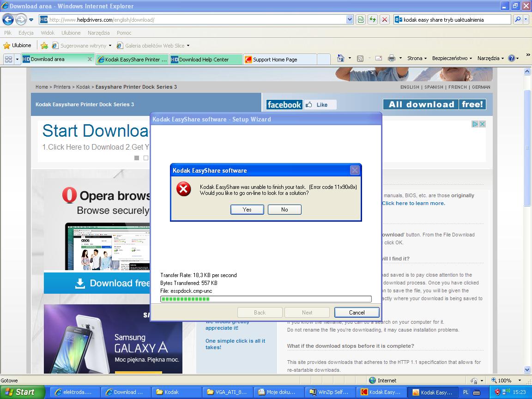This screenshot has height=399, width=532.
Task: Click the Compatibility View icon
Action: (x=361, y=20)
